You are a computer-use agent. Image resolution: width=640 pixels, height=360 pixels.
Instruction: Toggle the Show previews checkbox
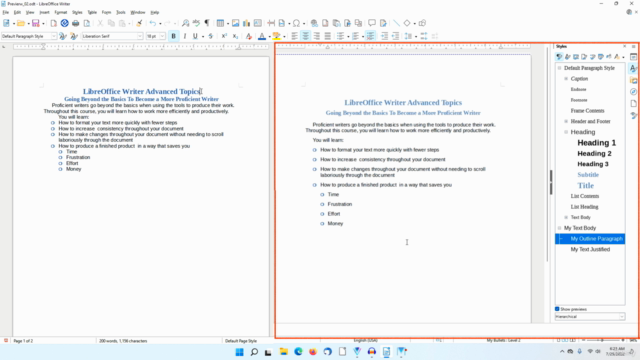point(557,309)
